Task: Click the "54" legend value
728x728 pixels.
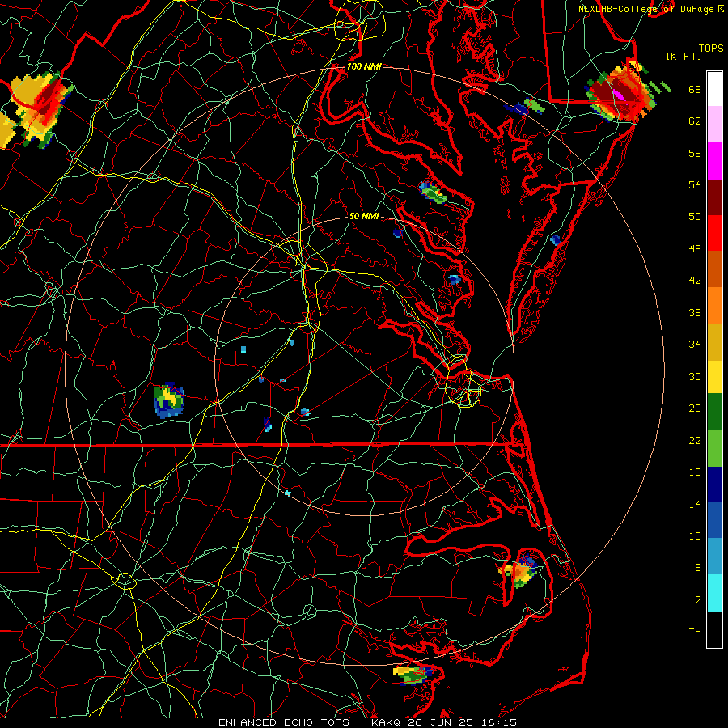Action: click(x=695, y=184)
